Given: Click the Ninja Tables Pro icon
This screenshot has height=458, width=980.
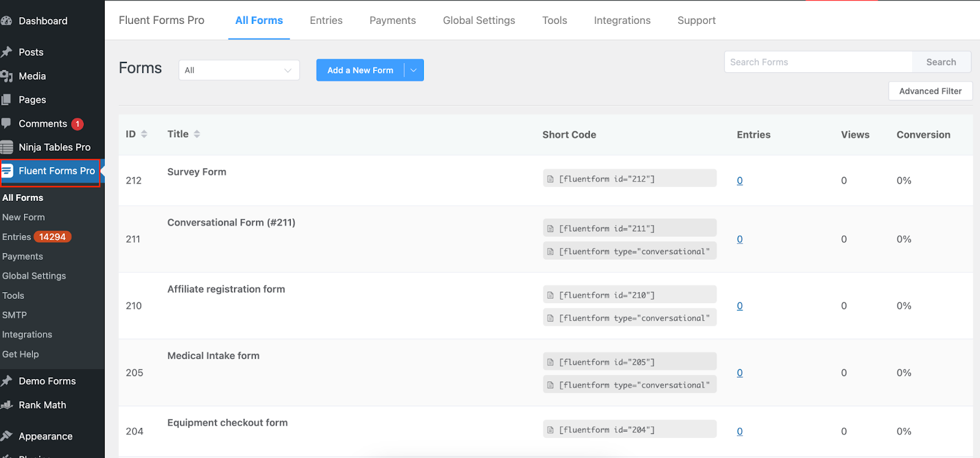Looking at the screenshot, I should [6, 147].
